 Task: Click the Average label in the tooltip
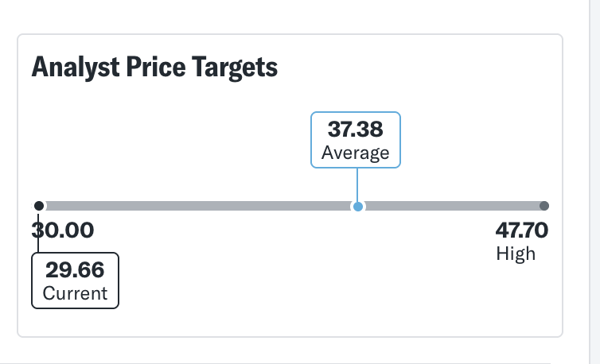point(355,152)
